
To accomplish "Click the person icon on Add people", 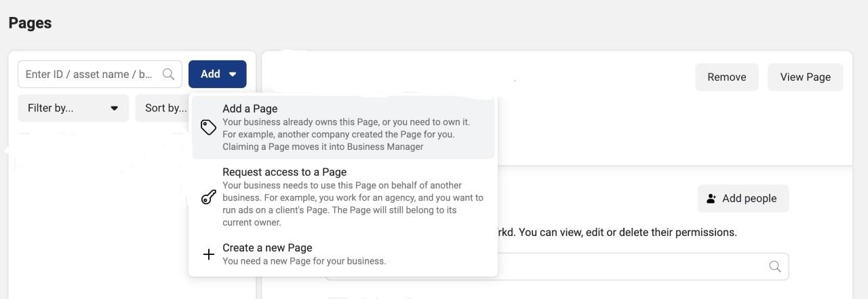I will click(711, 199).
